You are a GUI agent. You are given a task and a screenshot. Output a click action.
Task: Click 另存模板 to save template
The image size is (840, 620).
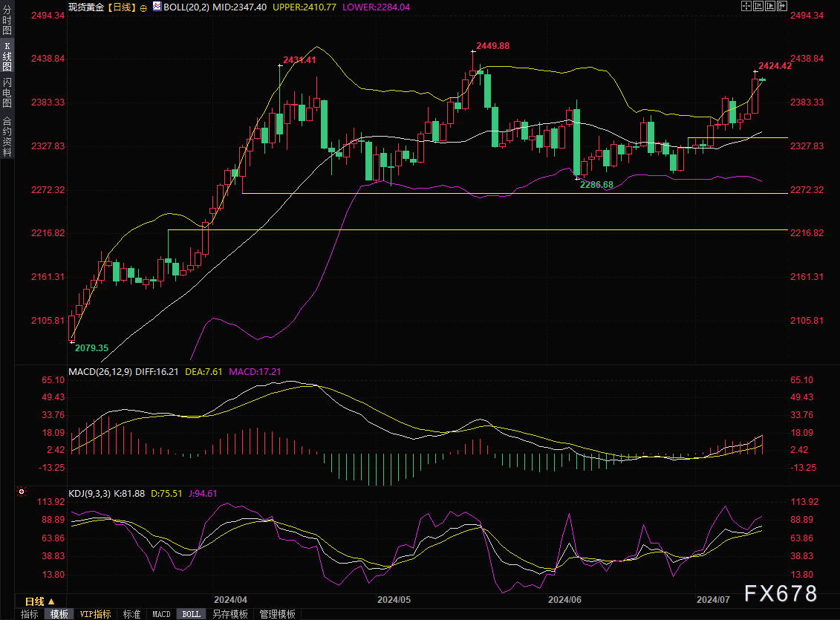pyautogui.click(x=230, y=614)
